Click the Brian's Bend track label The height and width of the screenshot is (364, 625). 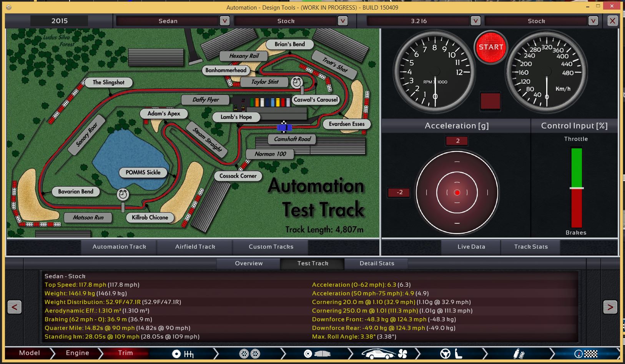pyautogui.click(x=289, y=44)
